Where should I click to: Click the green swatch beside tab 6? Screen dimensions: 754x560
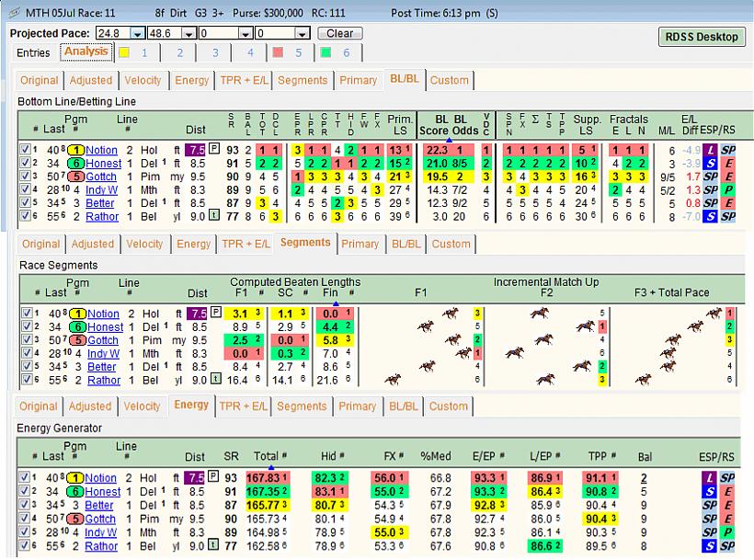coord(326,52)
